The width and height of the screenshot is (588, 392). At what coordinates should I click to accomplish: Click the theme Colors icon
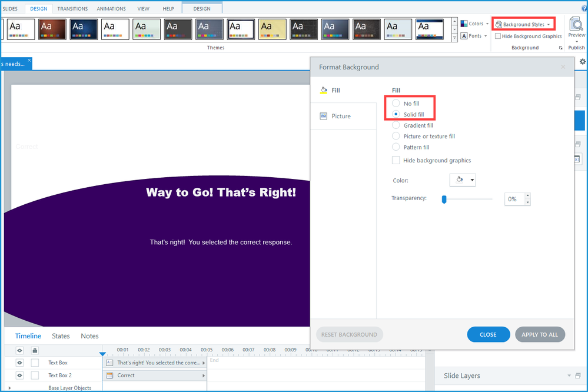point(464,24)
